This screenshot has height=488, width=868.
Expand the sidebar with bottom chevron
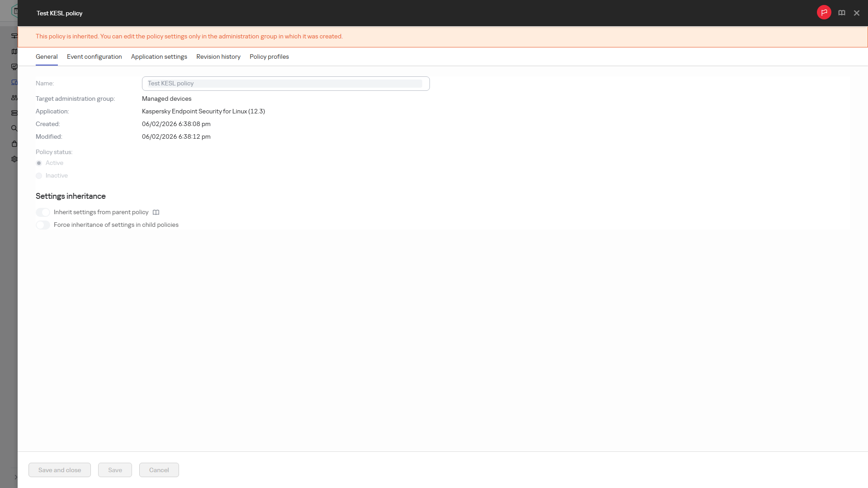click(x=15, y=477)
